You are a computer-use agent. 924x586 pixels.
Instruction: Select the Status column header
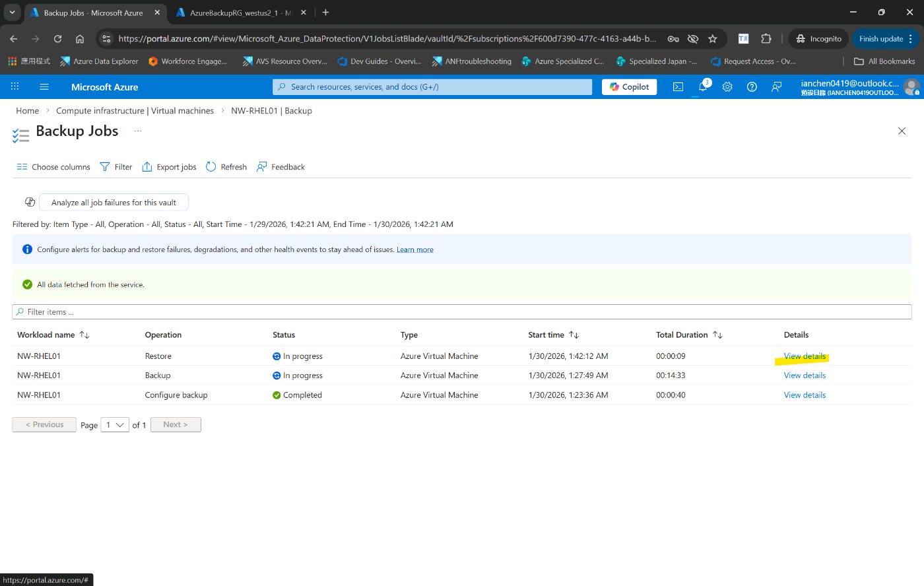tap(284, 335)
